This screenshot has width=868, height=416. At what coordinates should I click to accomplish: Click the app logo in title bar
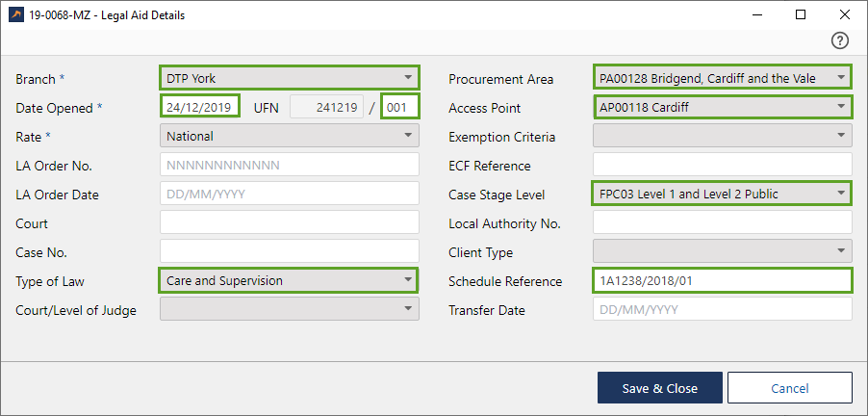[16, 15]
